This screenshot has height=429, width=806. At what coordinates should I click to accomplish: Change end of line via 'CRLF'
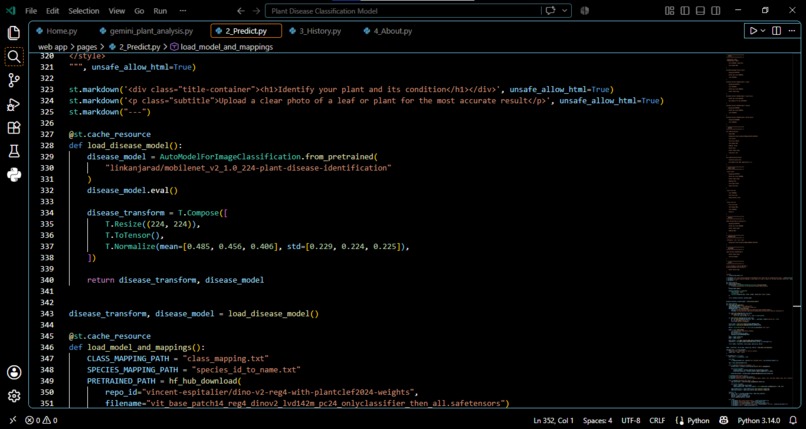click(657, 420)
